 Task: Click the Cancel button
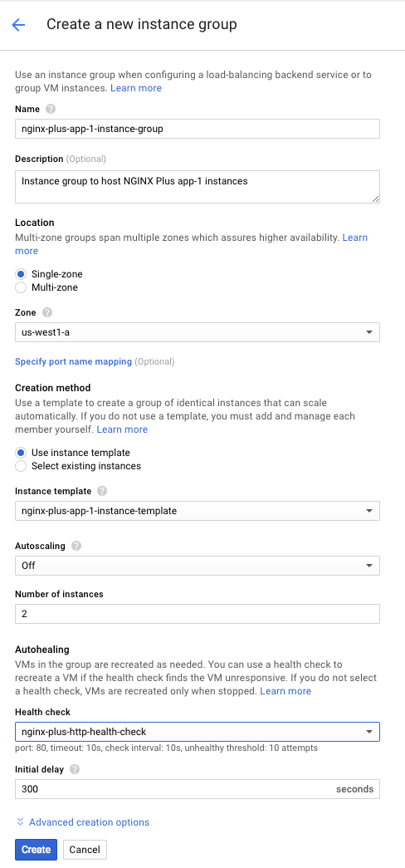click(85, 849)
